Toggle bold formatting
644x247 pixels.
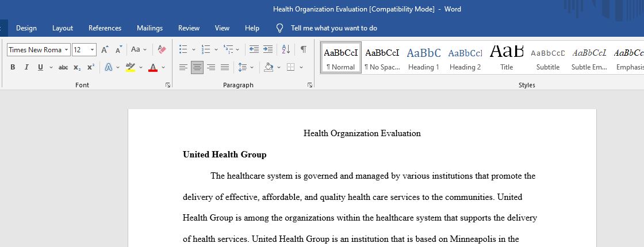tap(13, 67)
